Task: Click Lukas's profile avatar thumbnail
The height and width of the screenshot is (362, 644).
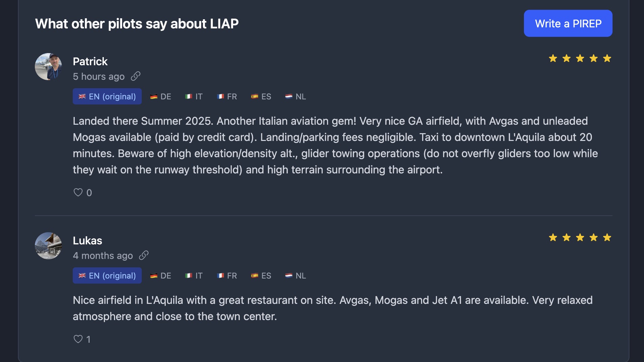Action: pos(48,246)
